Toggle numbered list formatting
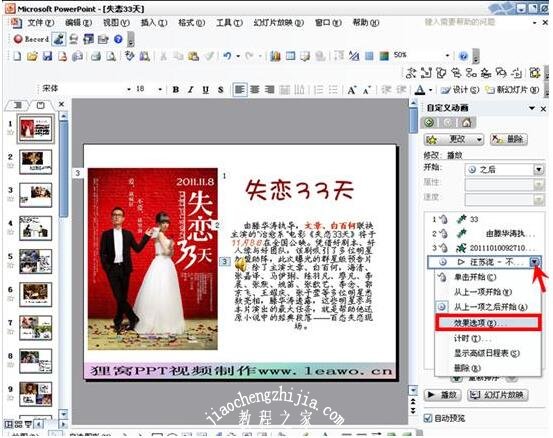 318,90
